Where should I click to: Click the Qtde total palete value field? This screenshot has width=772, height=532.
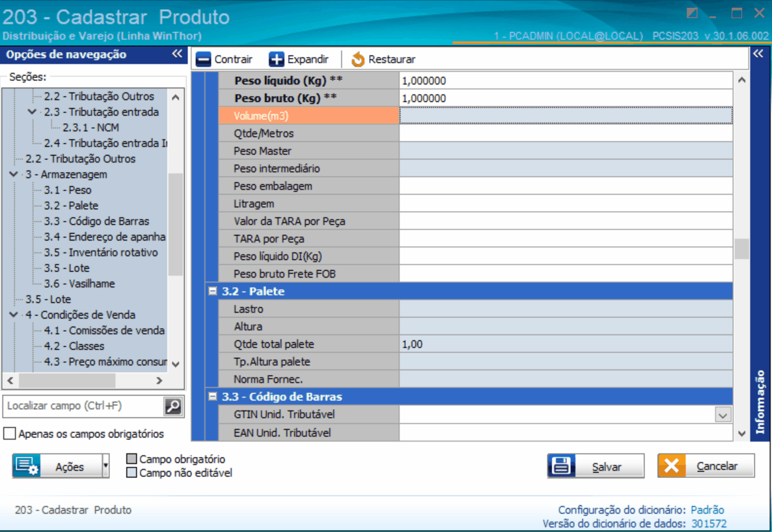[x=566, y=344]
